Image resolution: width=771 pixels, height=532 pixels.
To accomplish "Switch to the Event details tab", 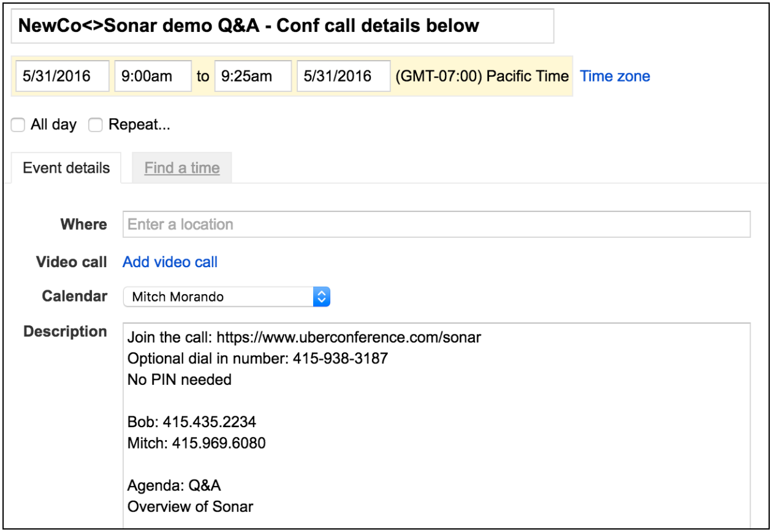I will tap(66, 168).
